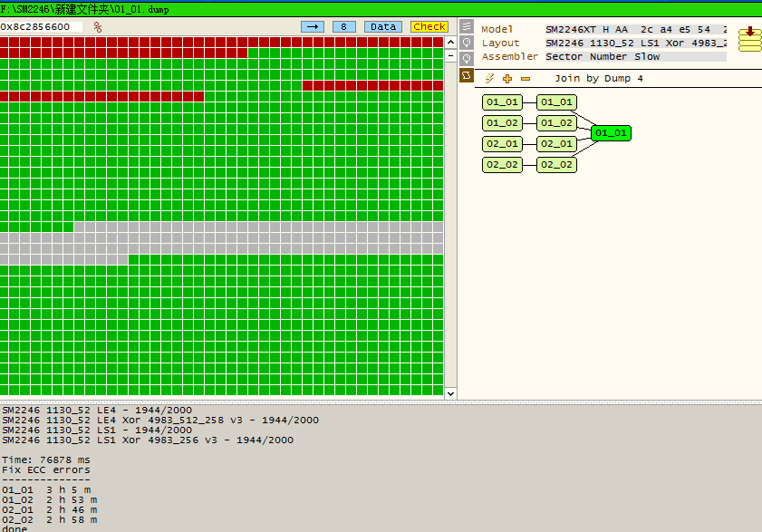Click the 0x8c2856600 address input field
762x532 pixels.
tap(41, 27)
